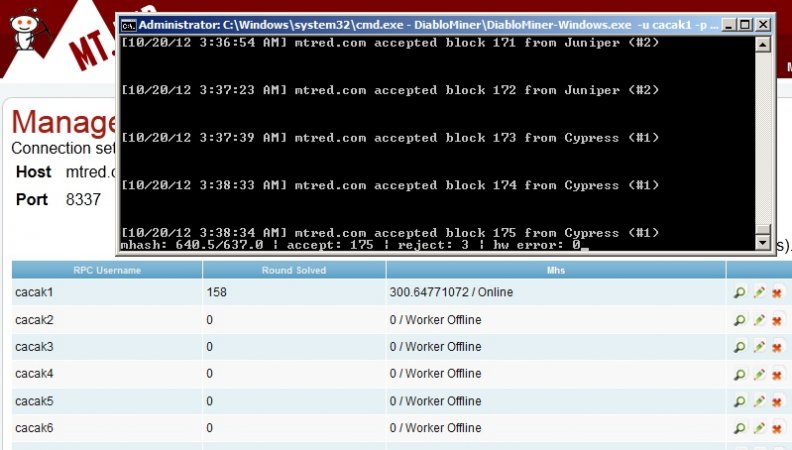View details of cacak6 worker

click(739, 428)
